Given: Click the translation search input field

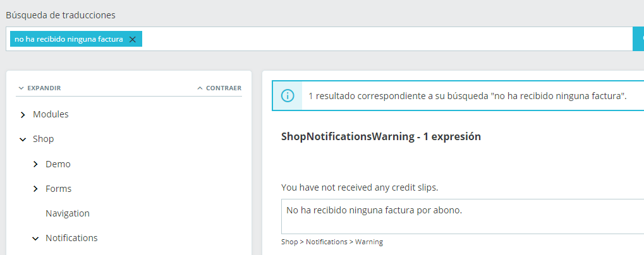Looking at the screenshot, I should (x=379, y=39).
